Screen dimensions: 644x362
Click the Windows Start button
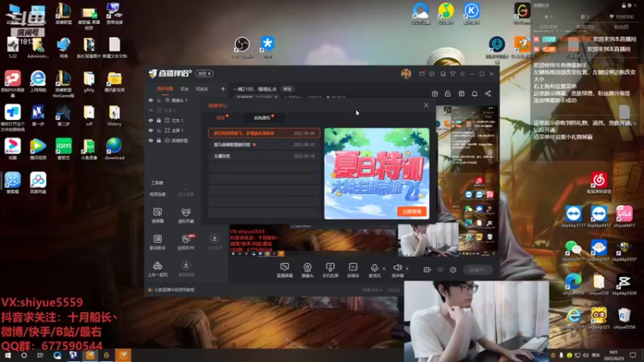(x=8, y=356)
